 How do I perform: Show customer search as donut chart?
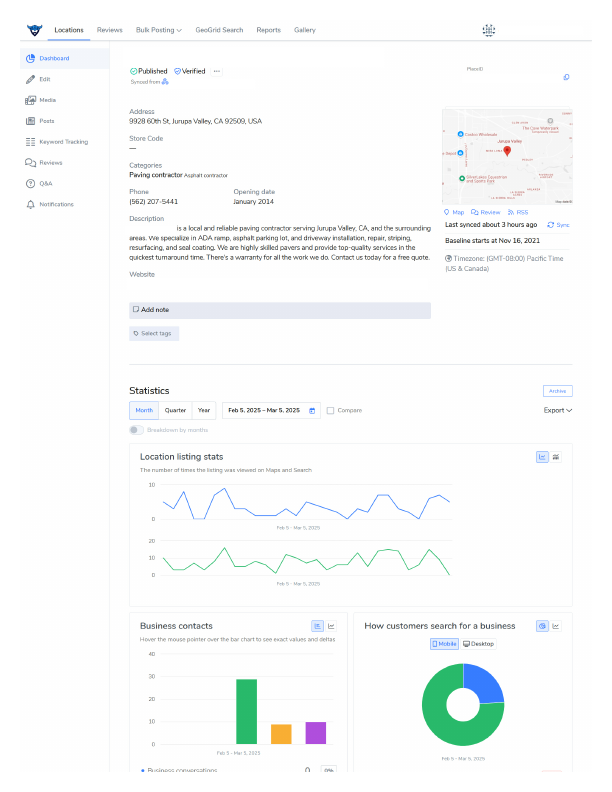[542, 626]
